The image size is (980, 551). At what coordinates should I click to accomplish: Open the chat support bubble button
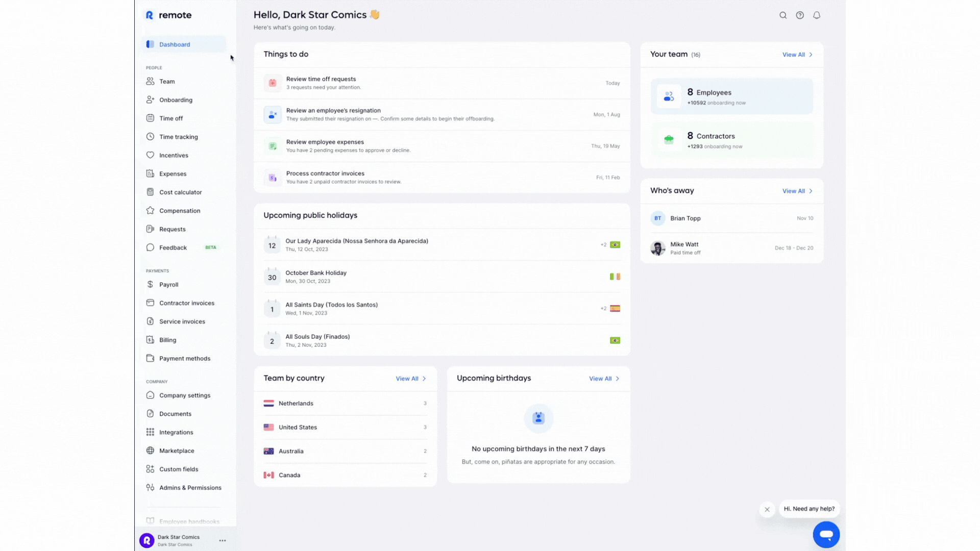(826, 534)
